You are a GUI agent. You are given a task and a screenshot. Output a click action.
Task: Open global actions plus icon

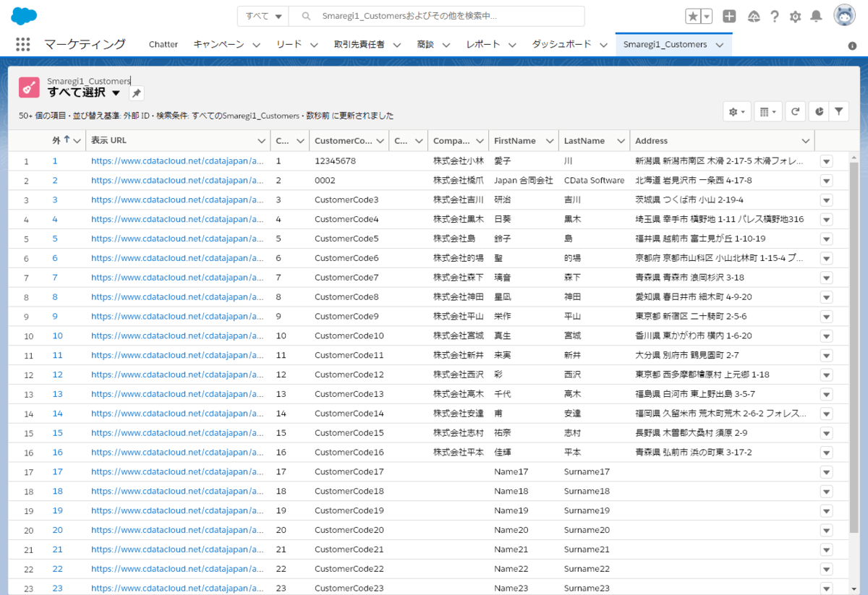(x=729, y=16)
